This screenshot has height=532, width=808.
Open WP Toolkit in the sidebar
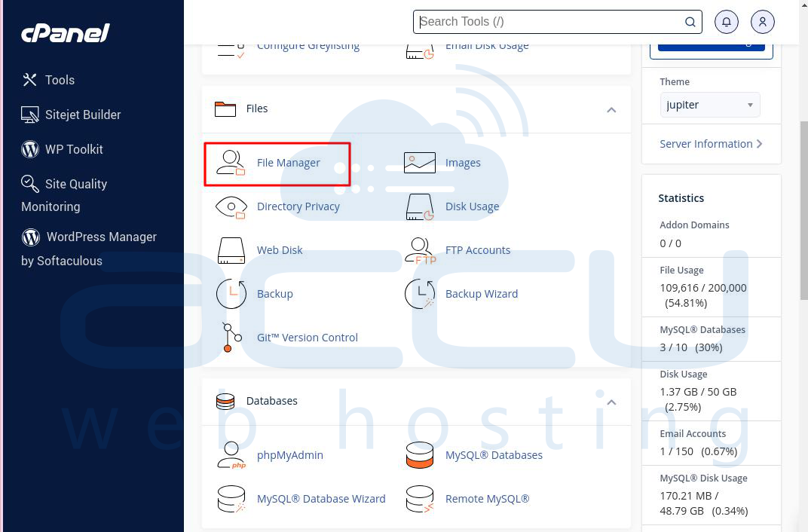coord(74,149)
